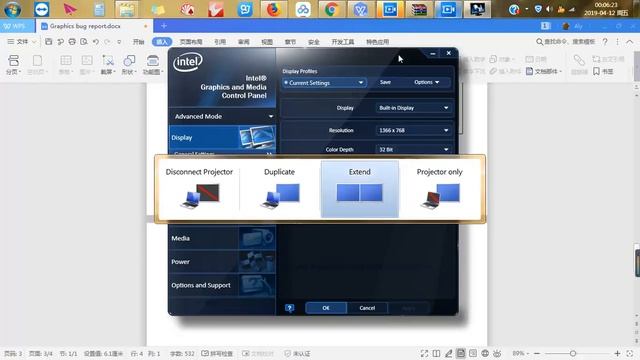This screenshot has width=640, height=360.
Task: Click the Graphics bug report.docx tab
Action: coord(95,26)
